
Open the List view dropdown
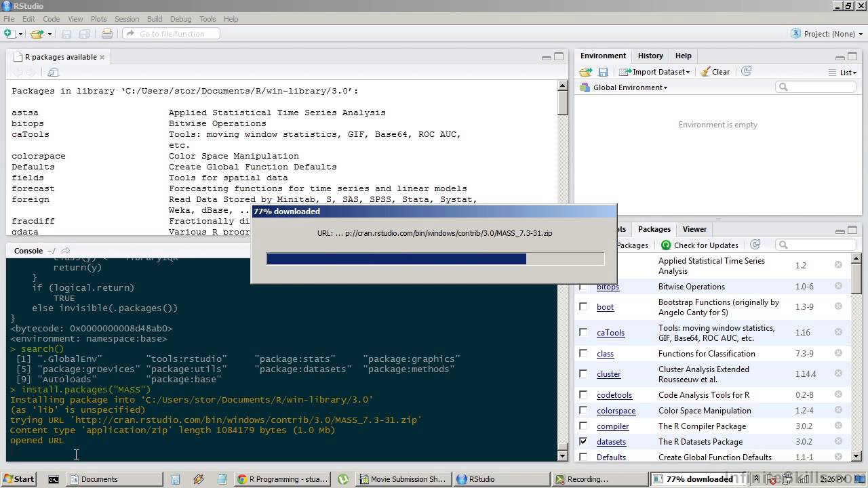coord(843,72)
